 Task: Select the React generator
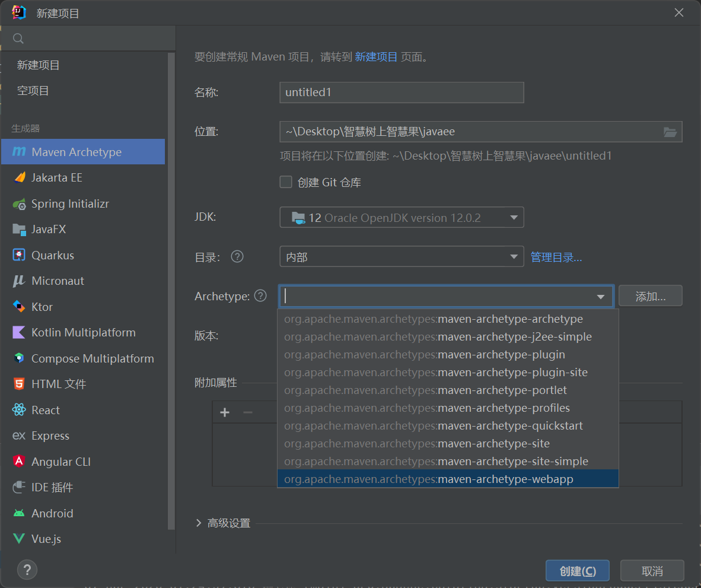pos(46,410)
